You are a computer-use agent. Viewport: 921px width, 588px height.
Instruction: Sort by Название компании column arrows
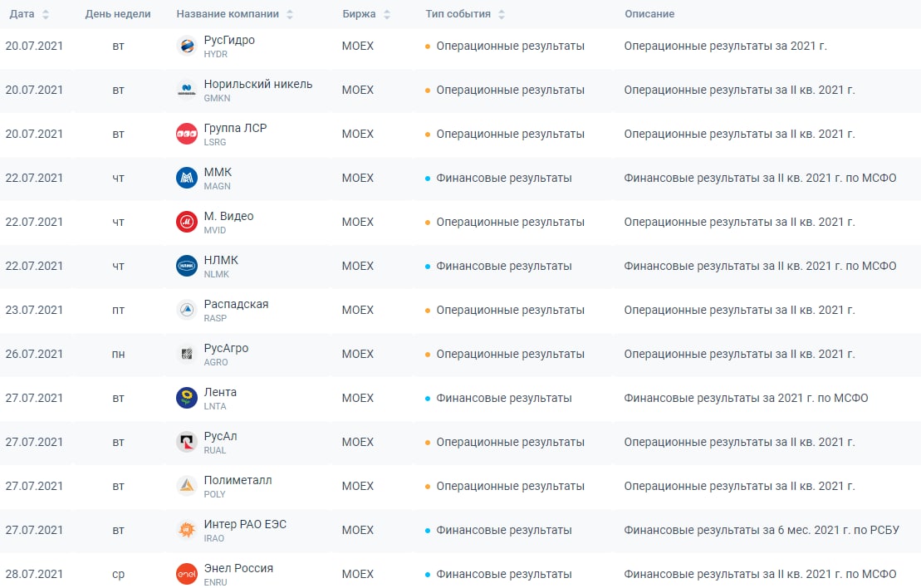click(289, 15)
